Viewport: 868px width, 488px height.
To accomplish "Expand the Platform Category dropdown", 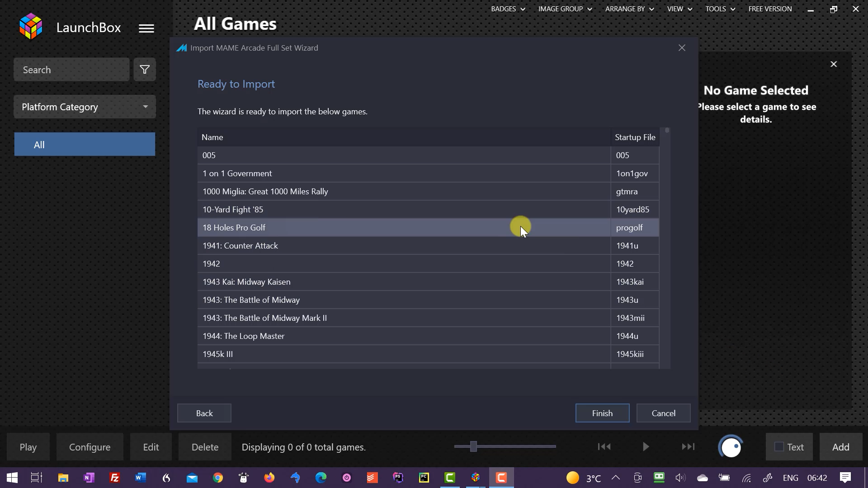I will tap(85, 107).
